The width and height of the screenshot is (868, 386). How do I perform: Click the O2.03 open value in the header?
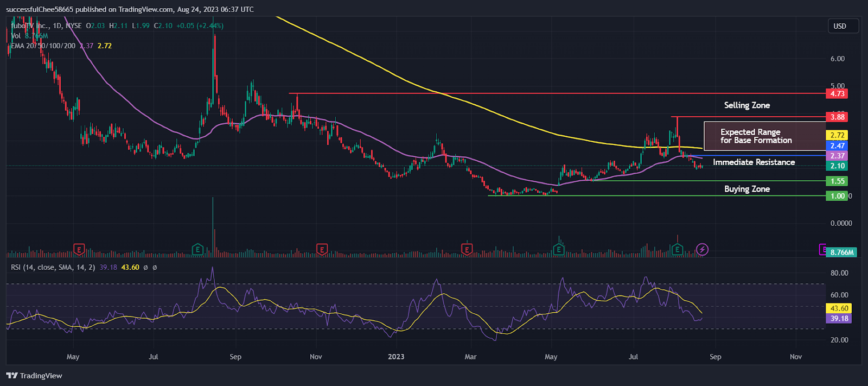(x=95, y=26)
